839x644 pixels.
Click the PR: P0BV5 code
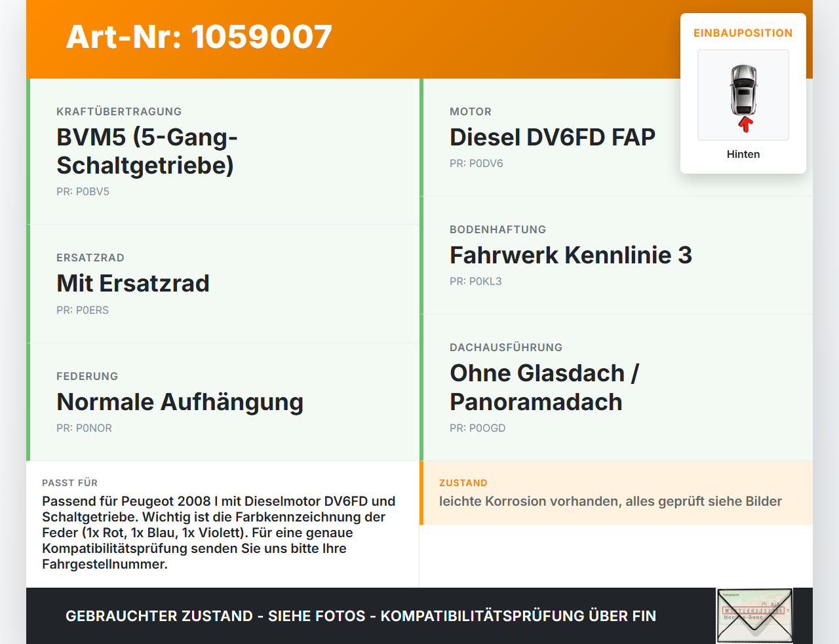pyautogui.click(x=83, y=192)
